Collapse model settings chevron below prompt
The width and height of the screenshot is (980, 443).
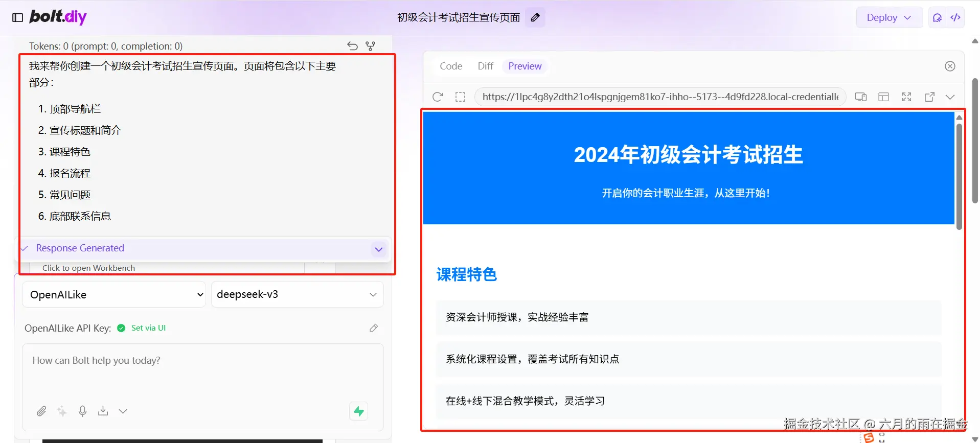pyautogui.click(x=123, y=411)
